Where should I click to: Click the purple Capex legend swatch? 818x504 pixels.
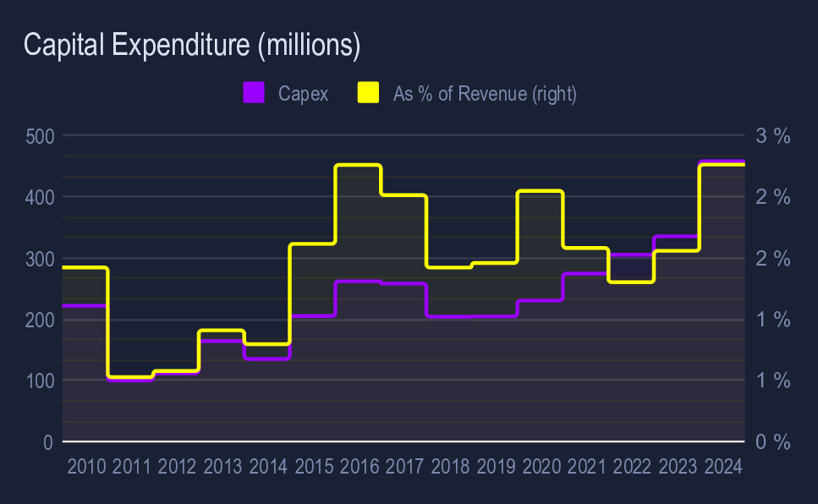254,92
